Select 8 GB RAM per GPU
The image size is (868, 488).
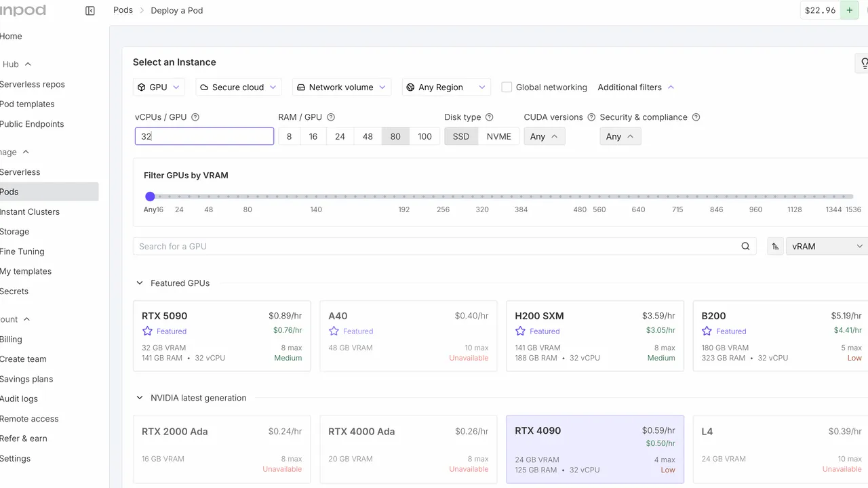[289, 136]
